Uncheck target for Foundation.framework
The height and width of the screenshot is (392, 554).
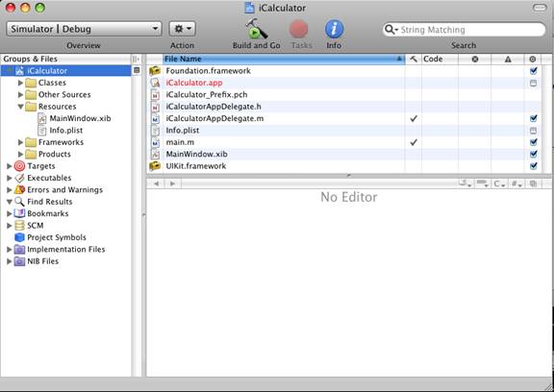click(534, 70)
